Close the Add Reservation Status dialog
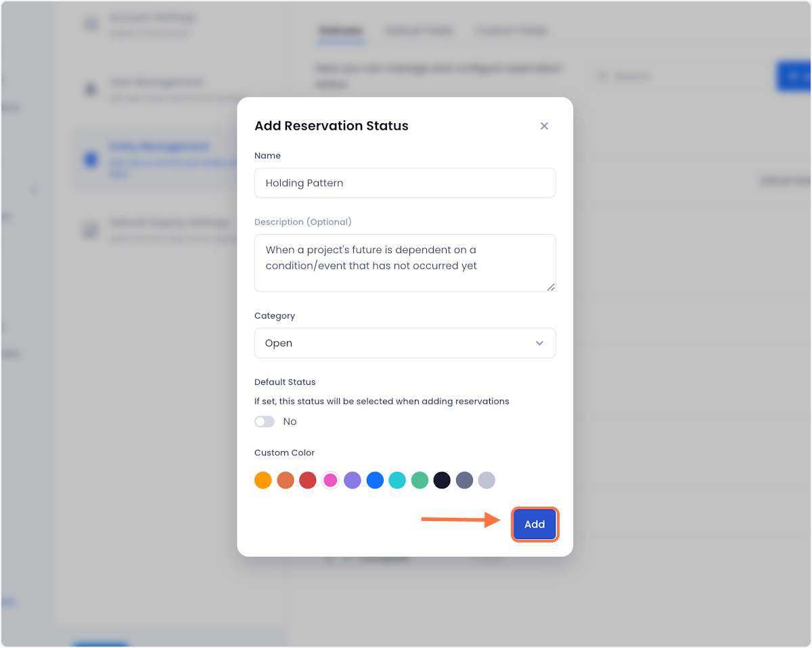 (x=544, y=126)
